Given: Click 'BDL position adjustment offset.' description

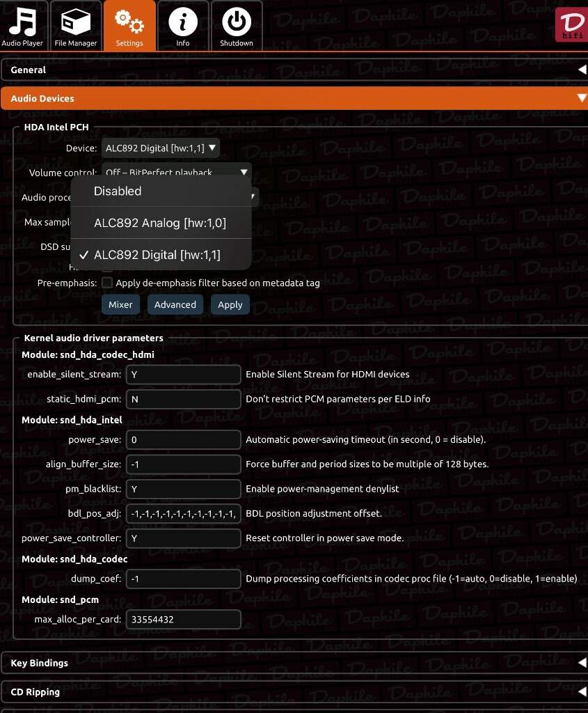Looking at the screenshot, I should coord(314,513).
